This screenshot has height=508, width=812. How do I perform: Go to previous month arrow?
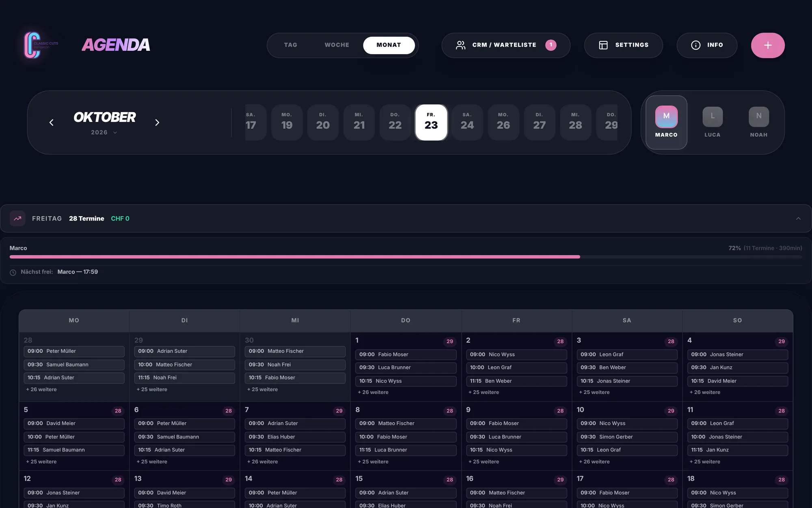pos(51,122)
